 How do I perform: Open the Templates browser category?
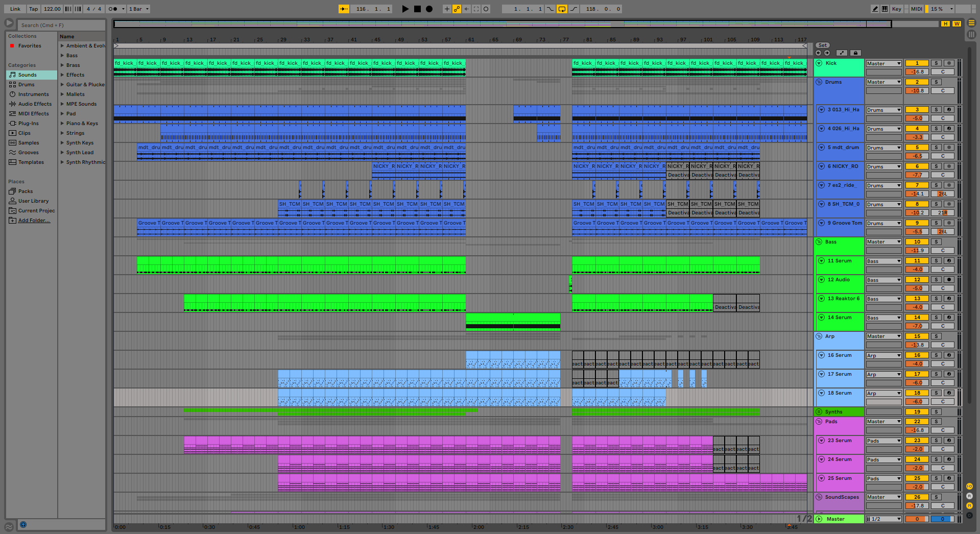click(x=31, y=162)
